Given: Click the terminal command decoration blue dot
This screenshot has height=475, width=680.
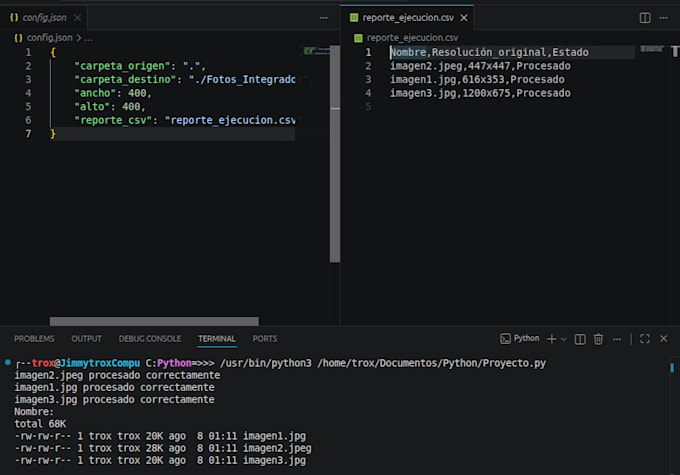Looking at the screenshot, I should pos(8,362).
